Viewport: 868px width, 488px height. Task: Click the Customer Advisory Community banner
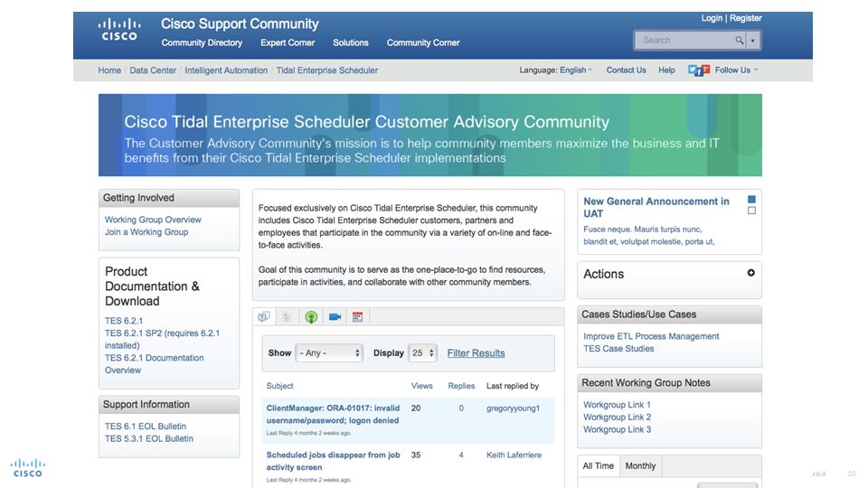point(430,135)
